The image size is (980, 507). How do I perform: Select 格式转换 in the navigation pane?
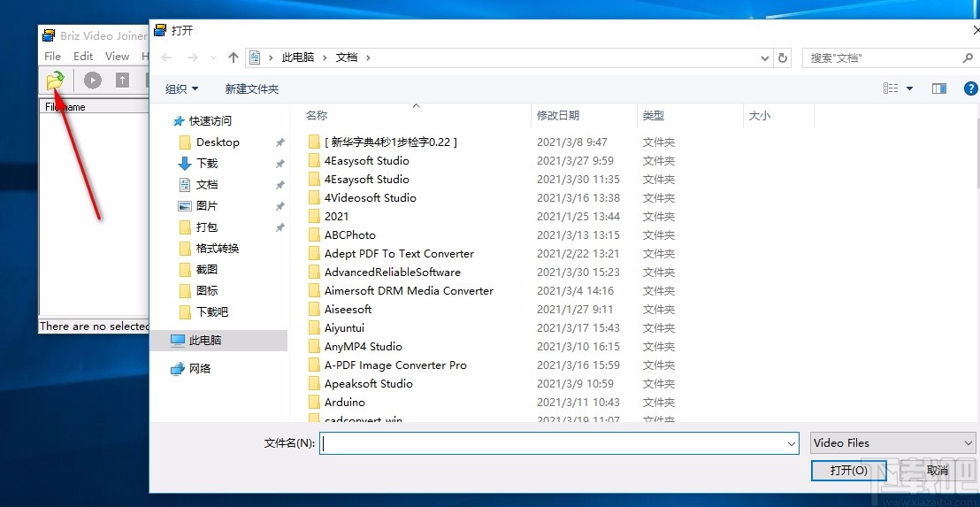click(218, 248)
